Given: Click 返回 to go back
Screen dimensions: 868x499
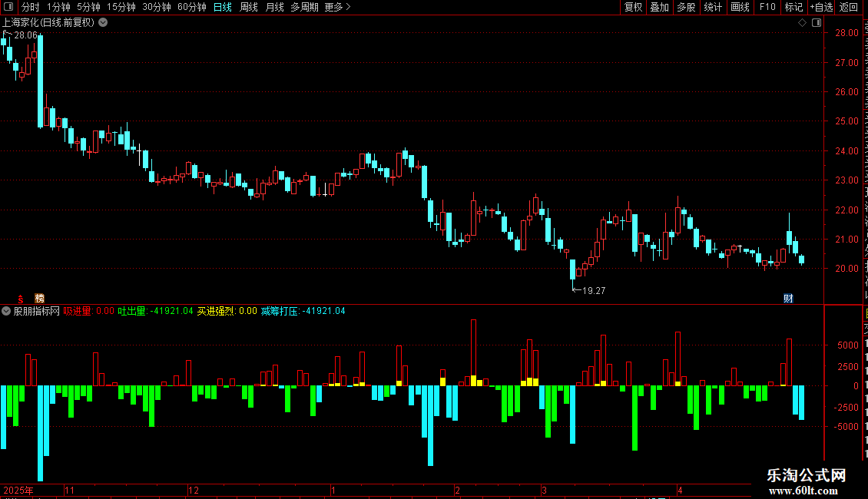Looking at the screenshot, I should pos(849,7).
